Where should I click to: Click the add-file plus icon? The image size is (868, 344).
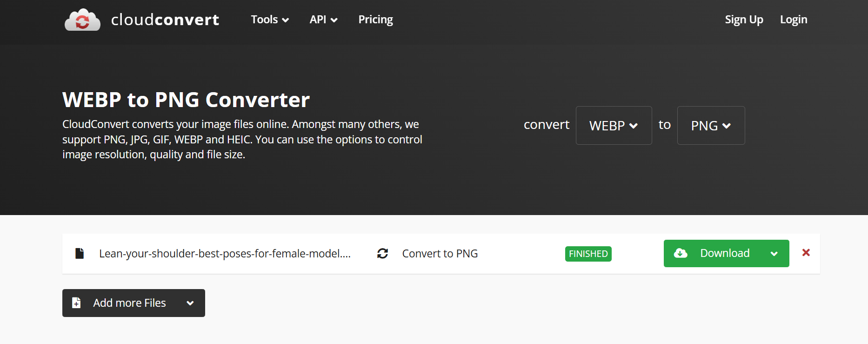pos(77,303)
